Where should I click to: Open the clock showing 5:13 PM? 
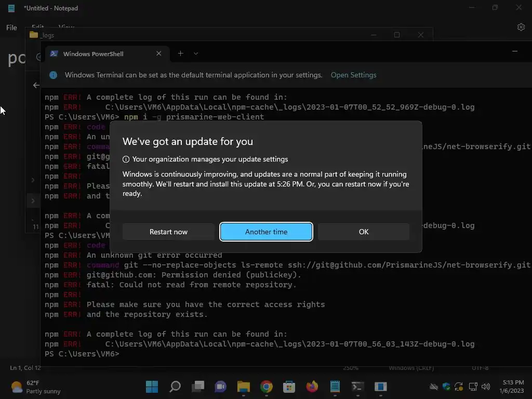point(511,387)
